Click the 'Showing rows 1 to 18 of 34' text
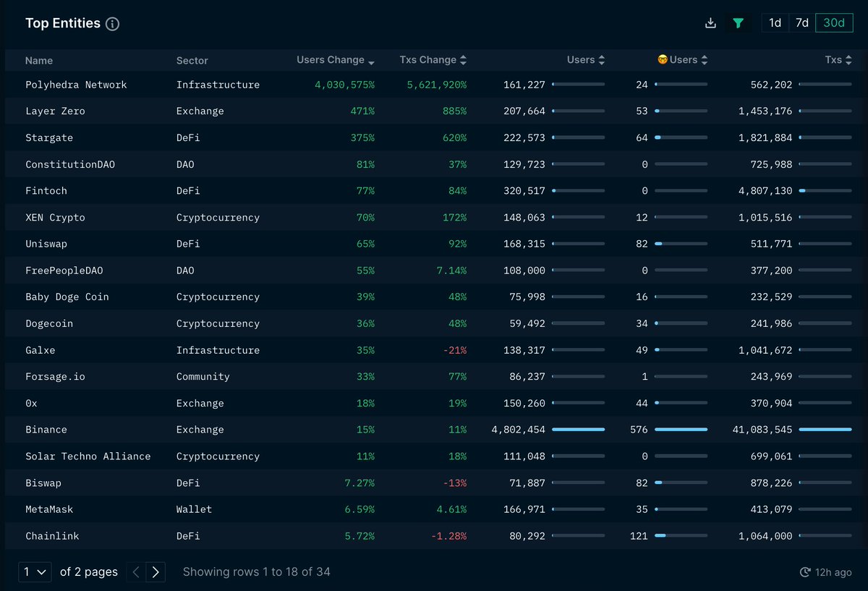This screenshot has width=868, height=591. pos(256,572)
